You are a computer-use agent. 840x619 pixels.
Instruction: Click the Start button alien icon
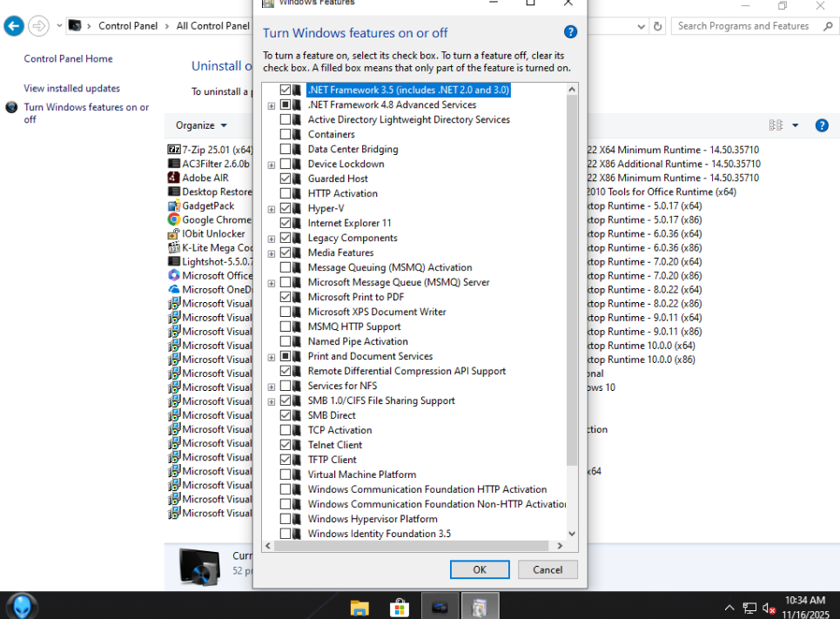tap(22, 606)
